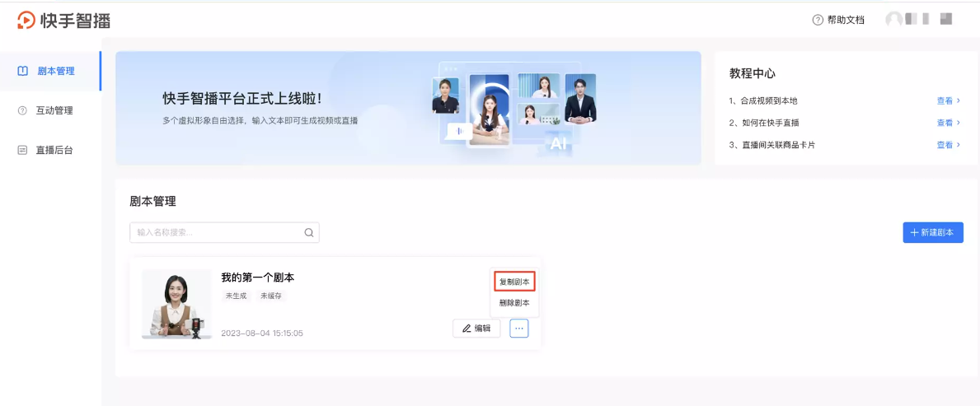Click the 未缓存 status tag
The width and height of the screenshot is (980, 406).
(x=271, y=296)
